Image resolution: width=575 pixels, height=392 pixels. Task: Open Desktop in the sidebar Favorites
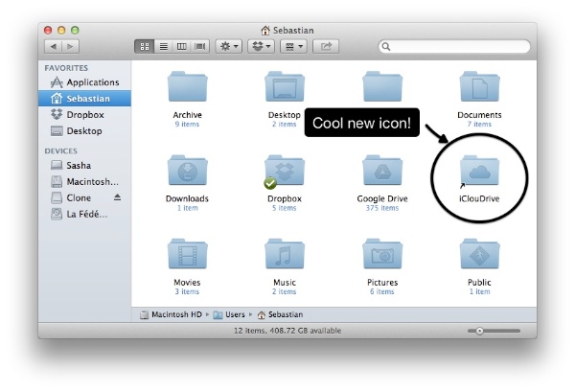pyautogui.click(x=84, y=131)
